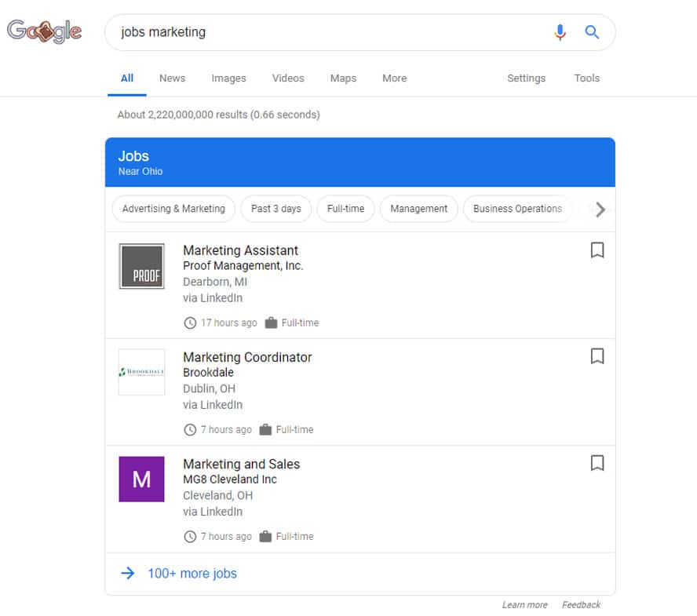This screenshot has width=697, height=616.
Task: Toggle the Full-time filter chip
Action: click(345, 209)
